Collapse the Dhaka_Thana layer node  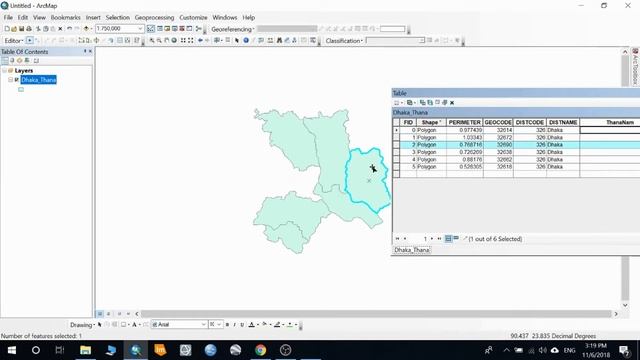10,80
